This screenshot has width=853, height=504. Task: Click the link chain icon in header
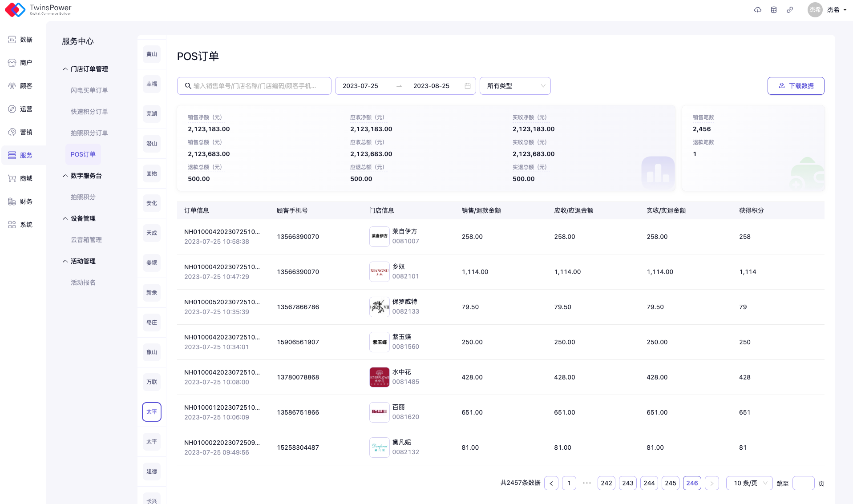pos(790,10)
